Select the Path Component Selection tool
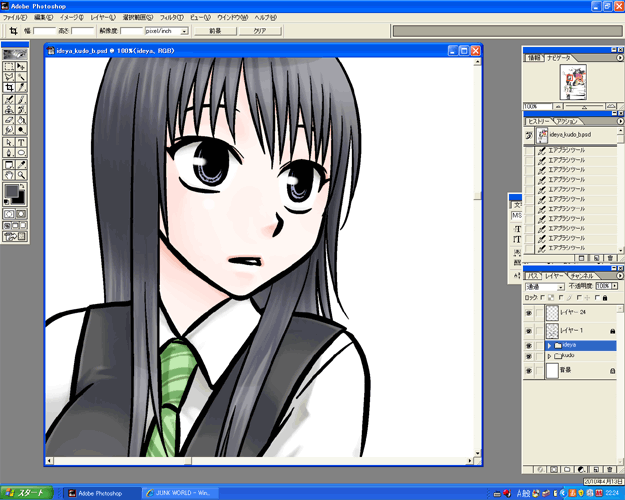Viewport: 625px width, 500px height. coord(9,142)
